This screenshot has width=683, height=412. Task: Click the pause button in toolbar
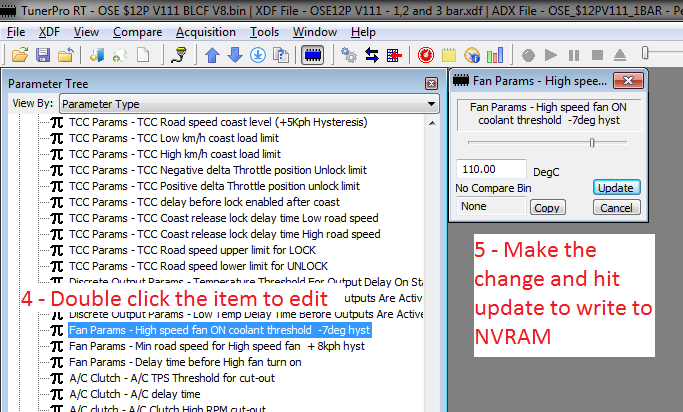tap(574, 55)
